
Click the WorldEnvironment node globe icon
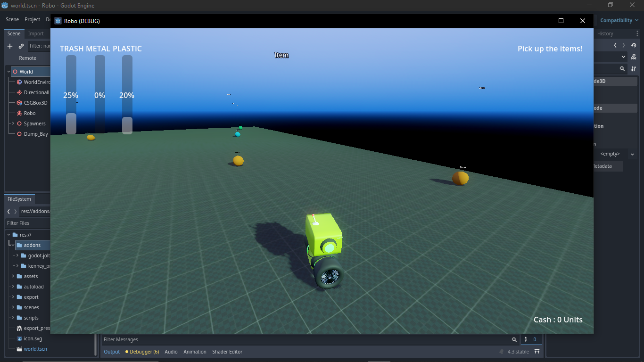pos(19,82)
